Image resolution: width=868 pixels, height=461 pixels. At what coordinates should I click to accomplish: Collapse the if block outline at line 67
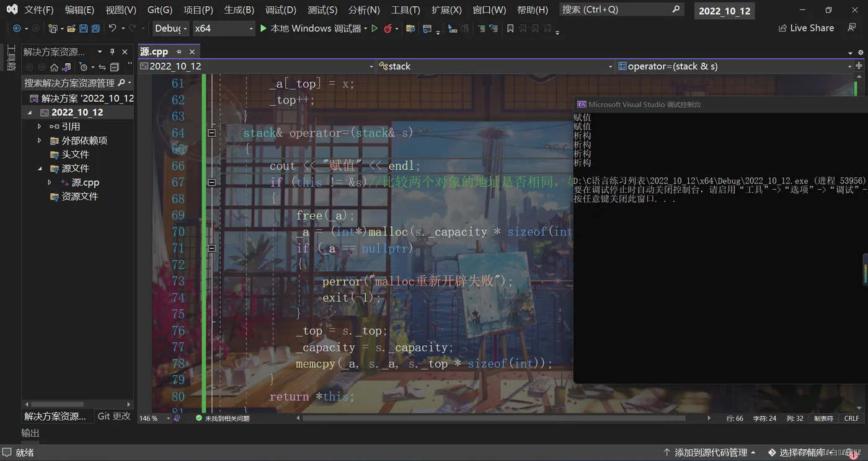coord(211,182)
